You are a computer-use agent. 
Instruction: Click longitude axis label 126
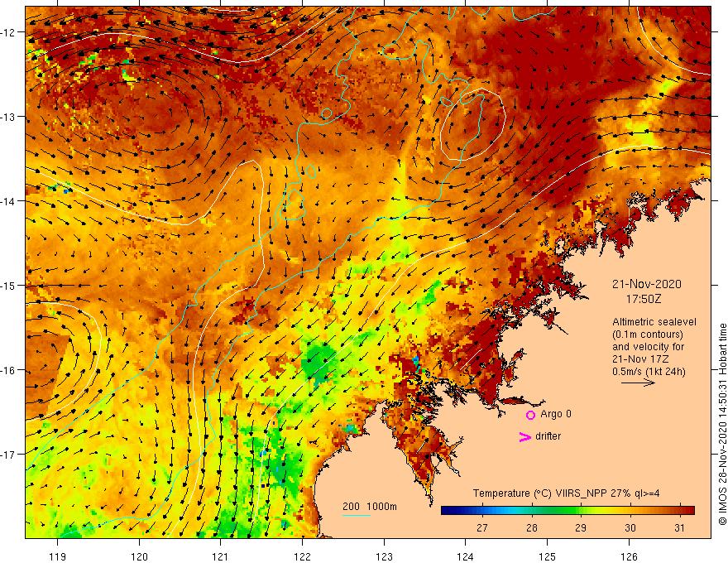click(629, 556)
